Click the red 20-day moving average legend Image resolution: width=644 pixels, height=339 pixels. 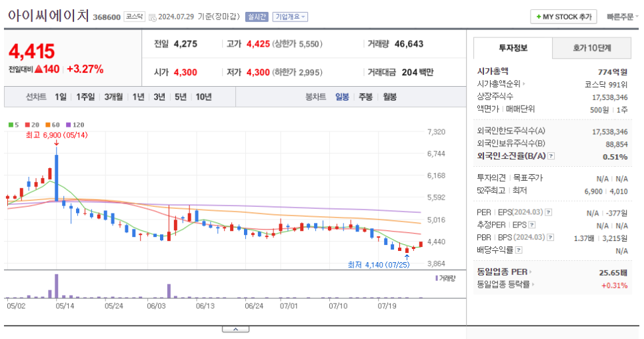pyautogui.click(x=32, y=125)
